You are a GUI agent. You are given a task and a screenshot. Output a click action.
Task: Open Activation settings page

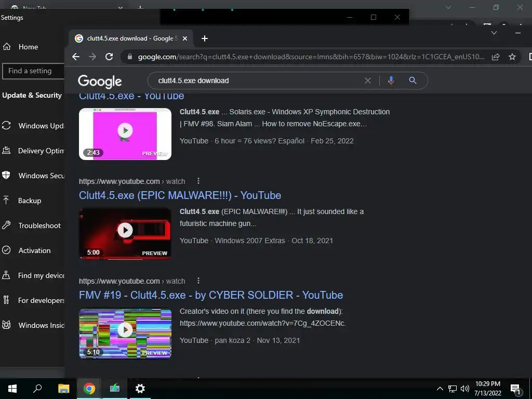click(x=32, y=250)
